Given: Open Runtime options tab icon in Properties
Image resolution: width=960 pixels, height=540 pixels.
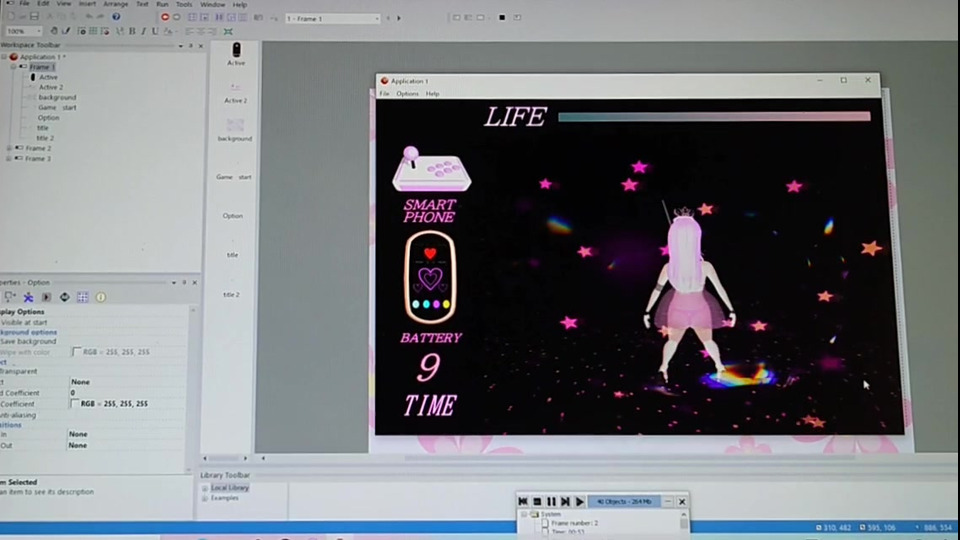Looking at the screenshot, I should [46, 298].
